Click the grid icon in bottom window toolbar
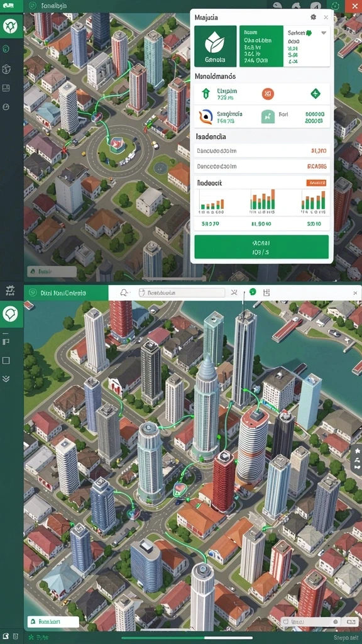362x644 pixels. (266, 292)
